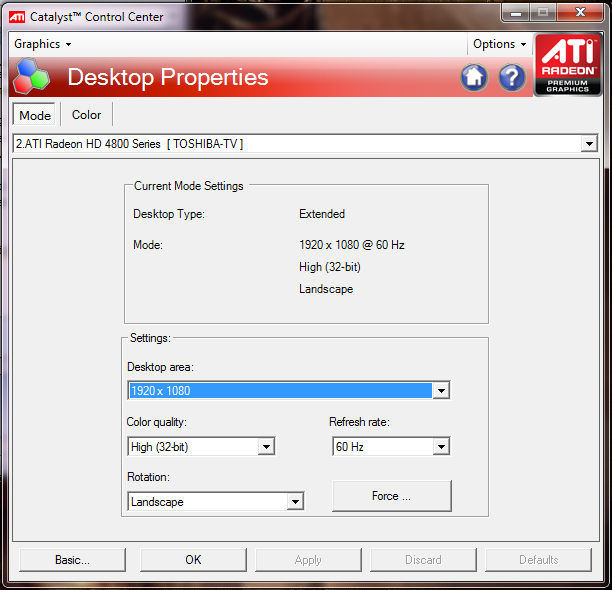Click the Basic... button

(x=72, y=560)
